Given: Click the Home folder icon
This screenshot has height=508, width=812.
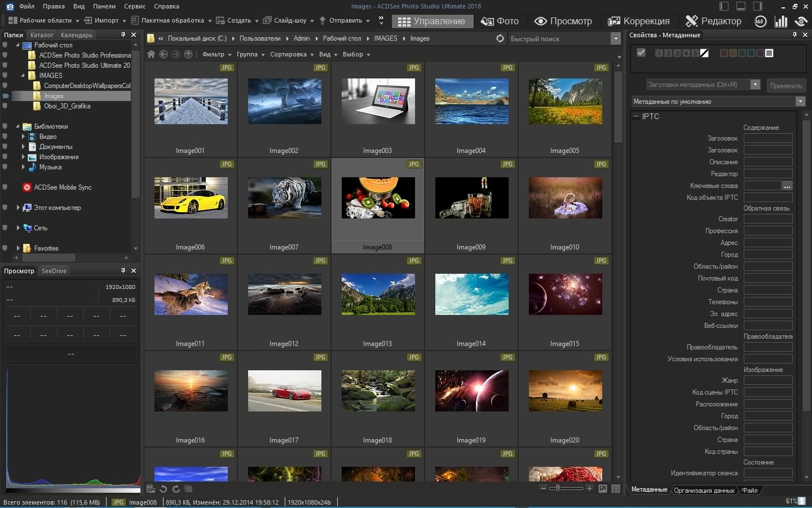Looking at the screenshot, I should (x=151, y=54).
